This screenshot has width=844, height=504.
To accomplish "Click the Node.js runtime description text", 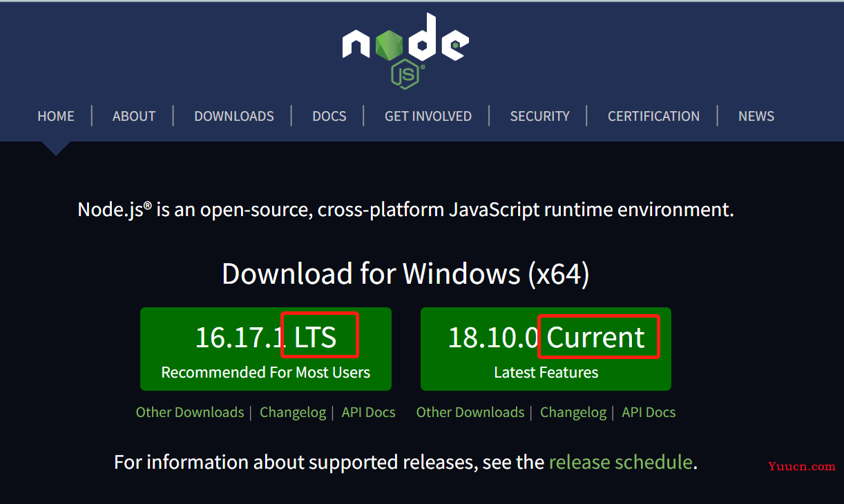I will pos(405,209).
